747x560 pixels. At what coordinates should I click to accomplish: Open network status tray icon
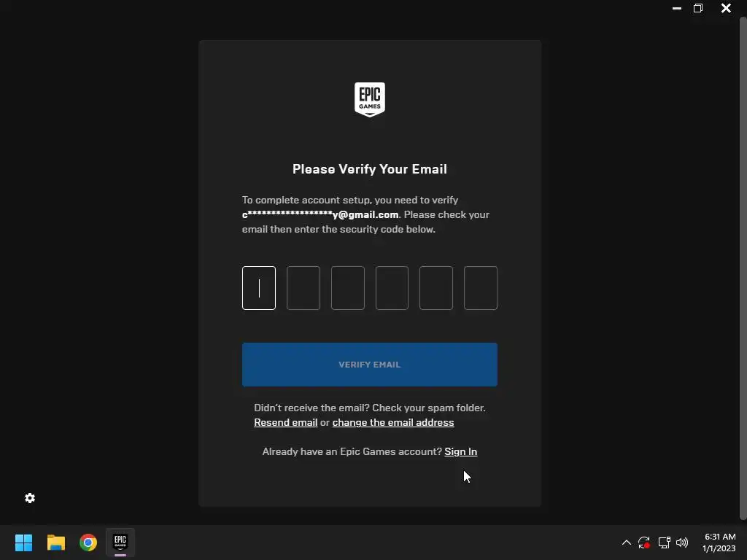(x=664, y=542)
